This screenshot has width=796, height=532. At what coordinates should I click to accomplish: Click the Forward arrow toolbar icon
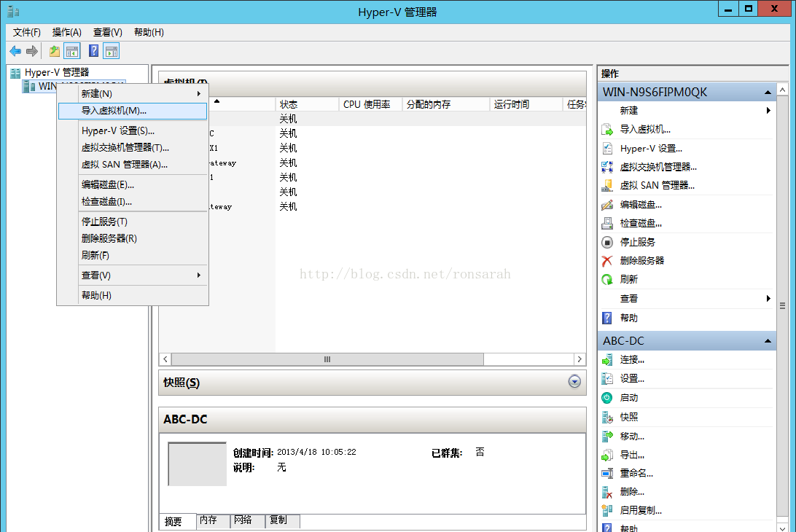point(32,51)
